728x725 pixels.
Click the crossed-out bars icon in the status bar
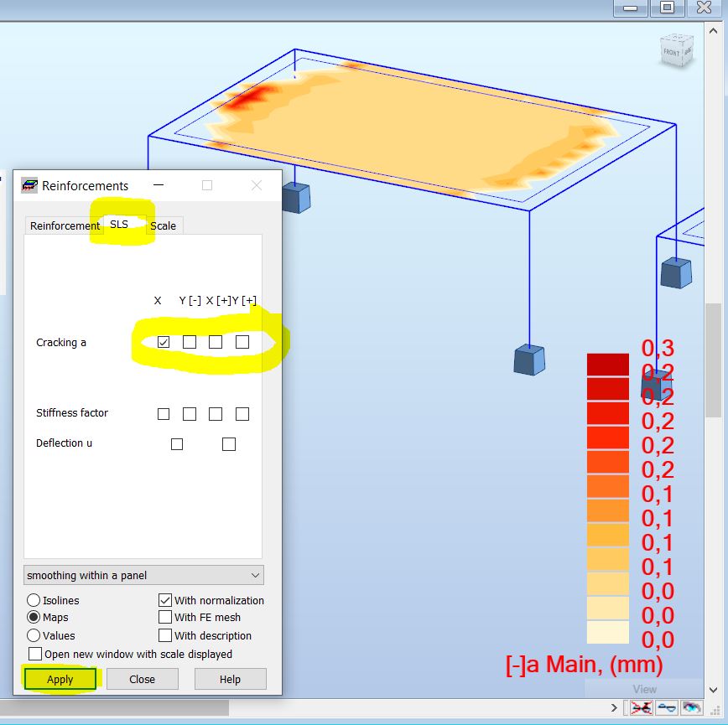[x=642, y=707]
